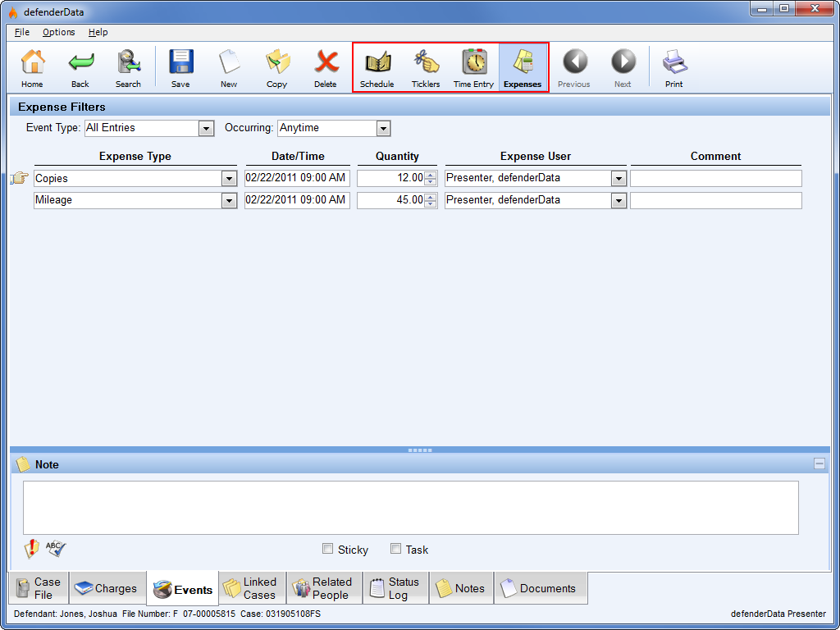Click the defenderData Presenter status text

(x=778, y=614)
